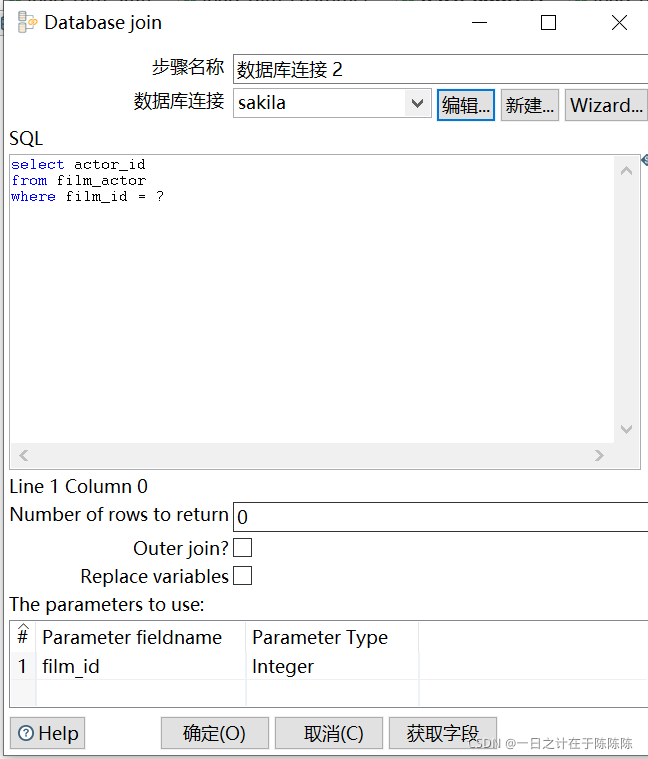Click the 'where film_id = ?' SQL line
Screen dimensions: 648x759
click(87, 197)
